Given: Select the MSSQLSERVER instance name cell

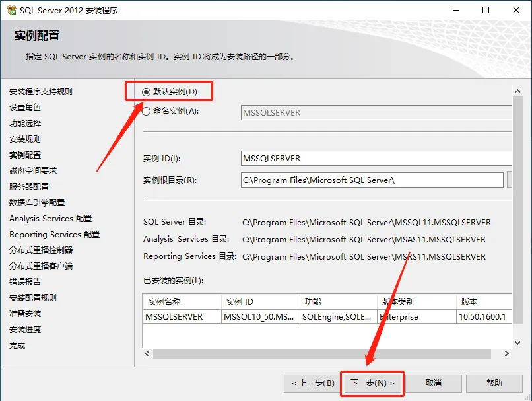Looking at the screenshot, I should 182,317.
